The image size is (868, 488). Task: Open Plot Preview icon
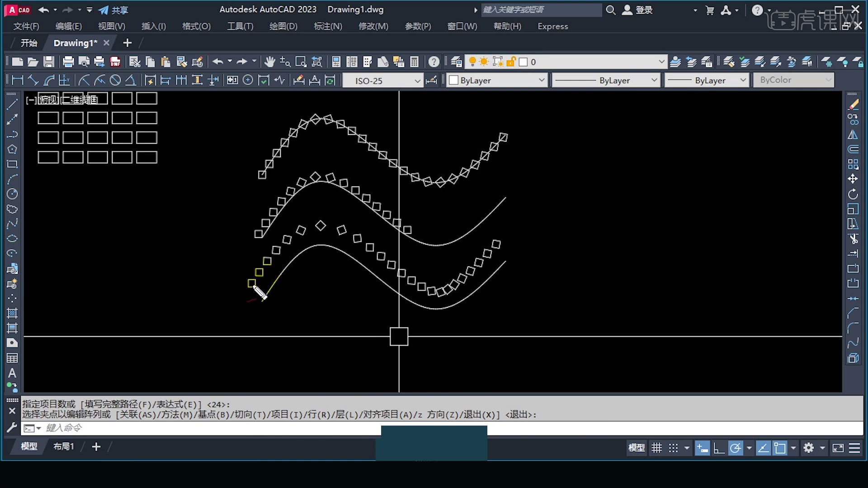click(84, 62)
